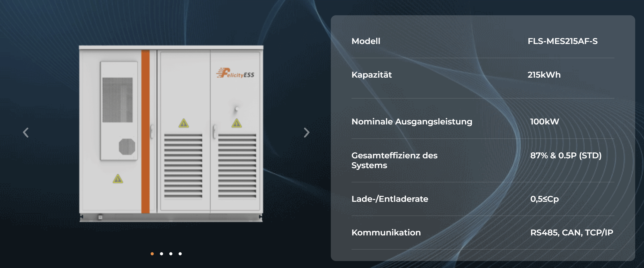Viewport: 644px width, 268px height.
Task: Click the '215kWh' capacity value
Action: click(x=544, y=75)
